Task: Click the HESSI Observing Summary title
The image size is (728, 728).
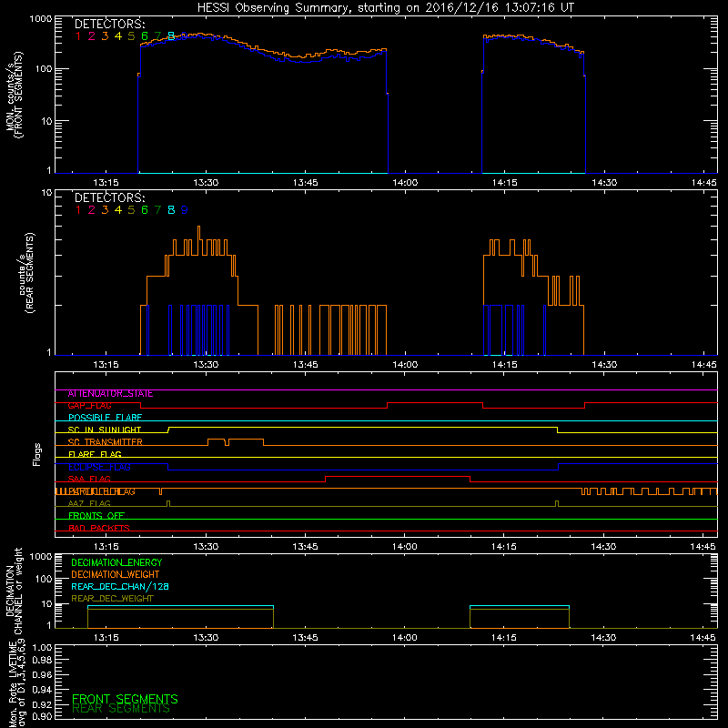Action: 386,7
